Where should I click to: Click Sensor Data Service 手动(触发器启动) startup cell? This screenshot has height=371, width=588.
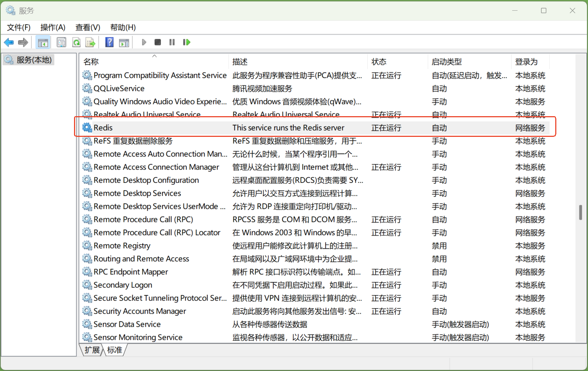pyautogui.click(x=460, y=324)
